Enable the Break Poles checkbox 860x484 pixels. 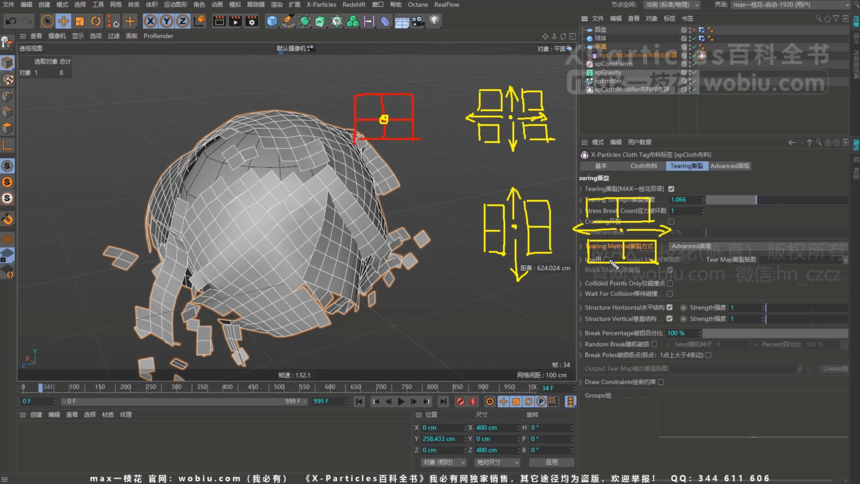click(x=709, y=355)
